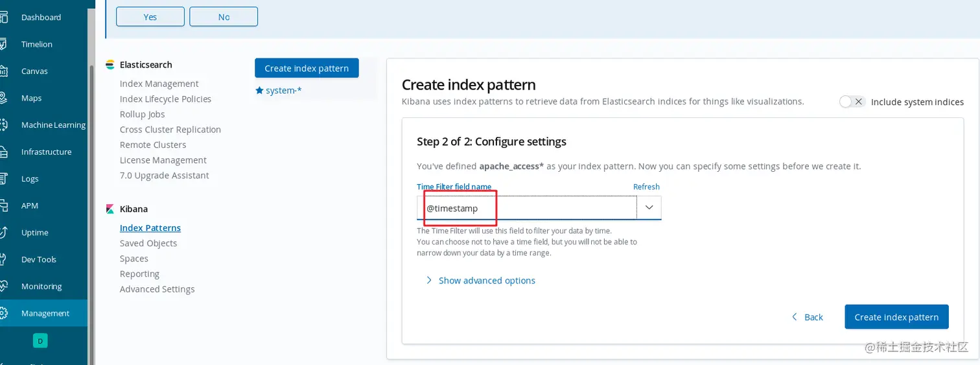This screenshot has height=365, width=980.
Task: Click the @timestamp time filter combo box
Action: click(x=526, y=208)
